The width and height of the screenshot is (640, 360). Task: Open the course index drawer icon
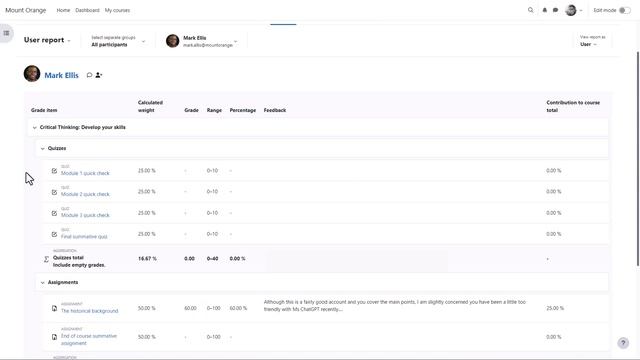7,33
